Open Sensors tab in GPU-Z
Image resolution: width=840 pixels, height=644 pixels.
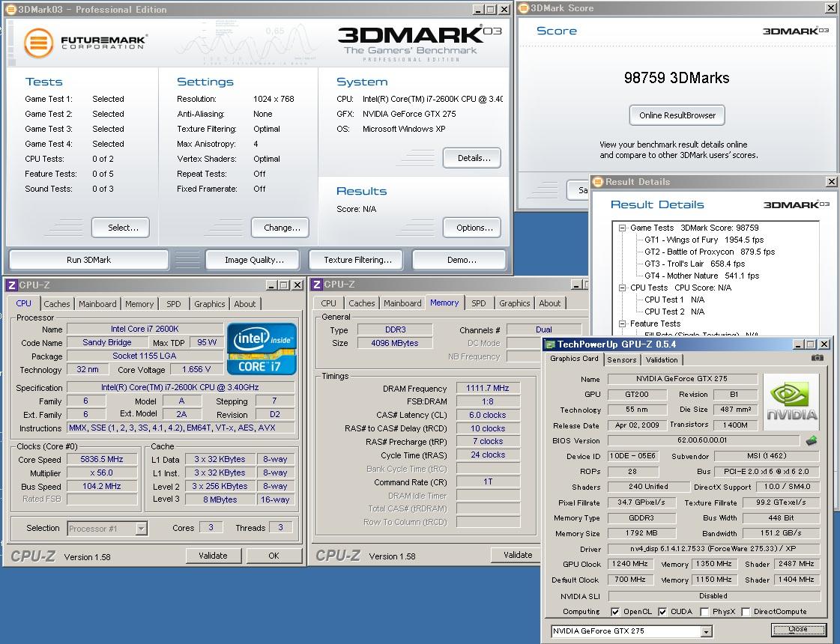point(621,359)
